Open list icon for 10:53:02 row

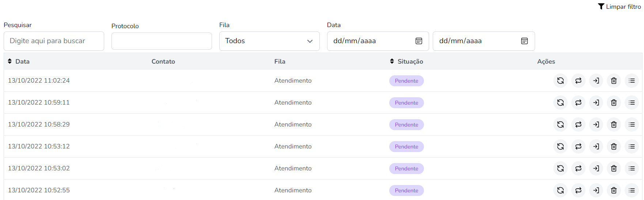point(632,169)
